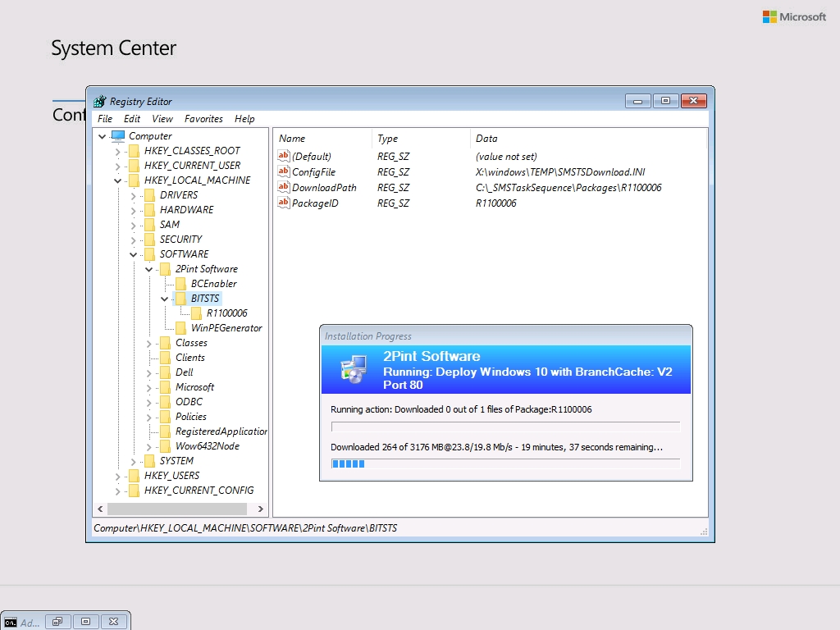Click the DownloadPath string value icon
840x630 pixels.
pos(284,188)
